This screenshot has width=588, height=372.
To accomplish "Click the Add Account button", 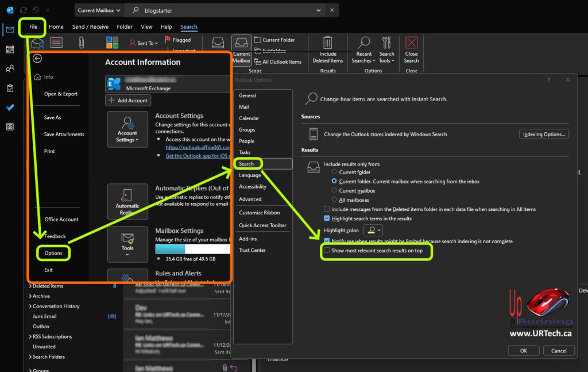I will 129,101.
